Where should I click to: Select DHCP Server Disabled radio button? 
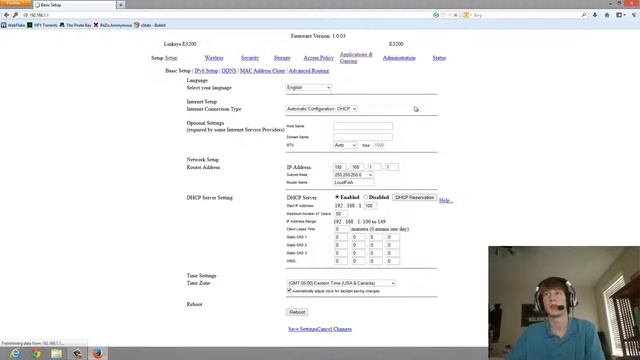coord(366,197)
